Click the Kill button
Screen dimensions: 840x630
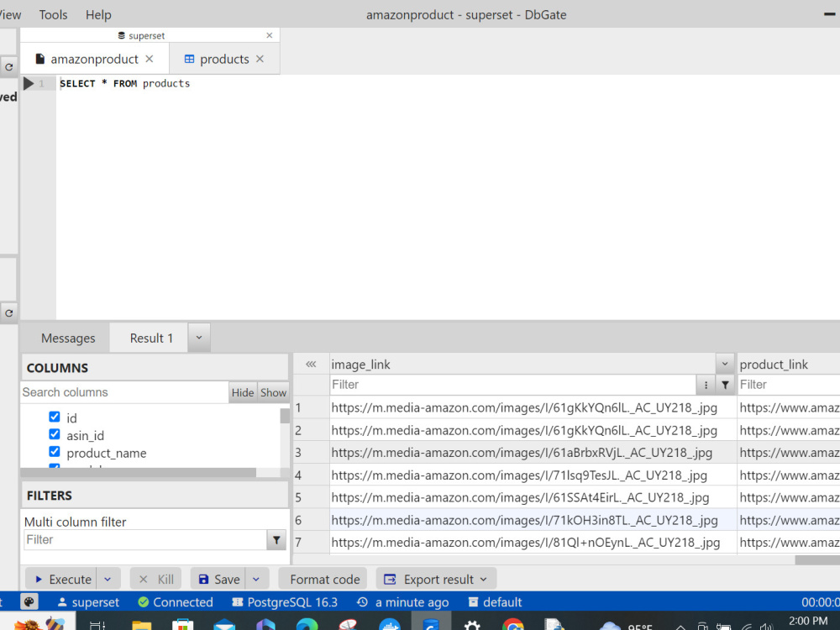156,579
